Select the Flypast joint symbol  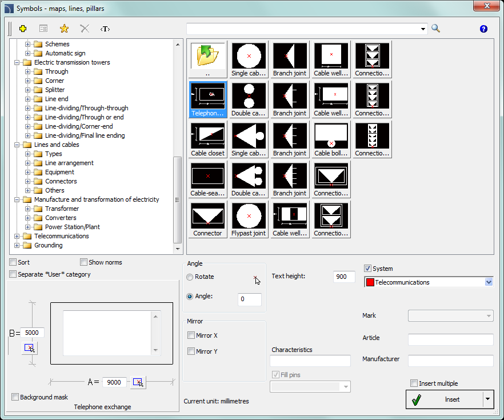[x=248, y=219]
